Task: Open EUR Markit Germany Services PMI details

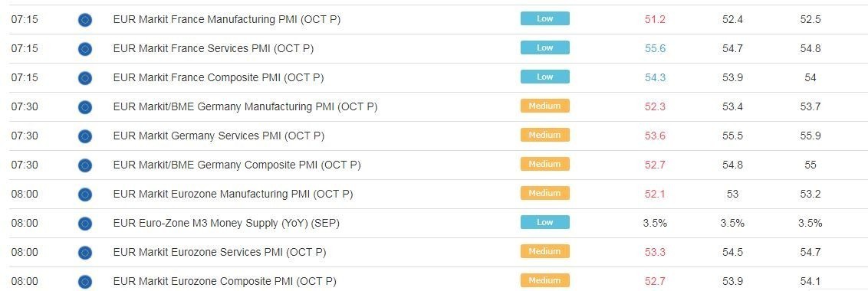Action: tap(219, 136)
